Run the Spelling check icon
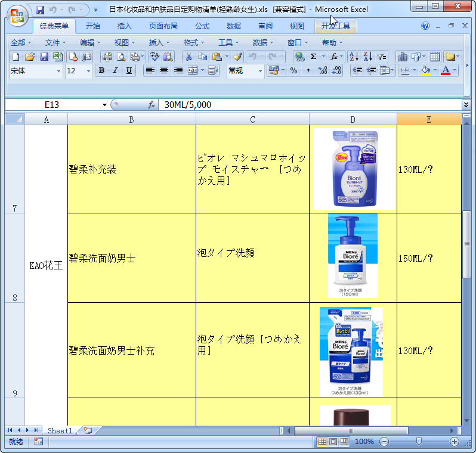 pos(154,57)
